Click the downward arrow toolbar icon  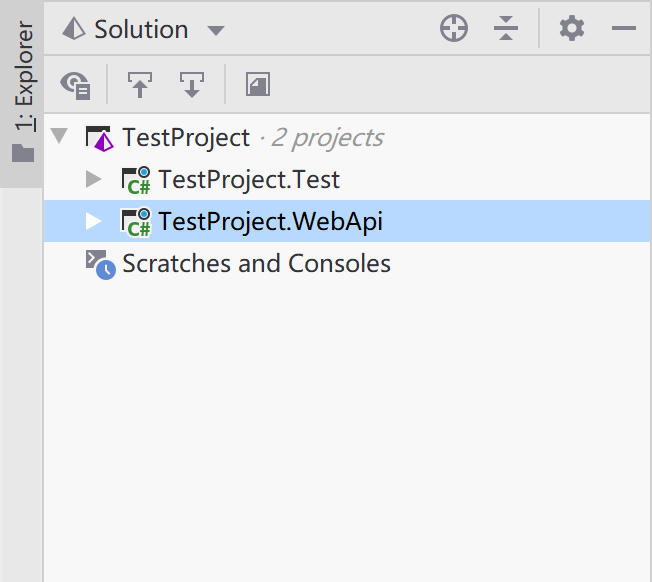pyautogui.click(x=192, y=85)
